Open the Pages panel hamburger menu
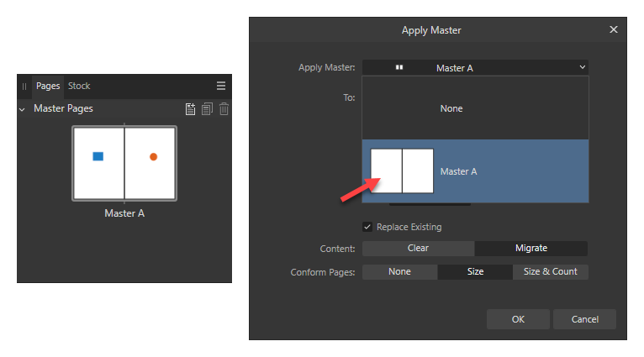The width and height of the screenshot is (644, 357). [221, 86]
